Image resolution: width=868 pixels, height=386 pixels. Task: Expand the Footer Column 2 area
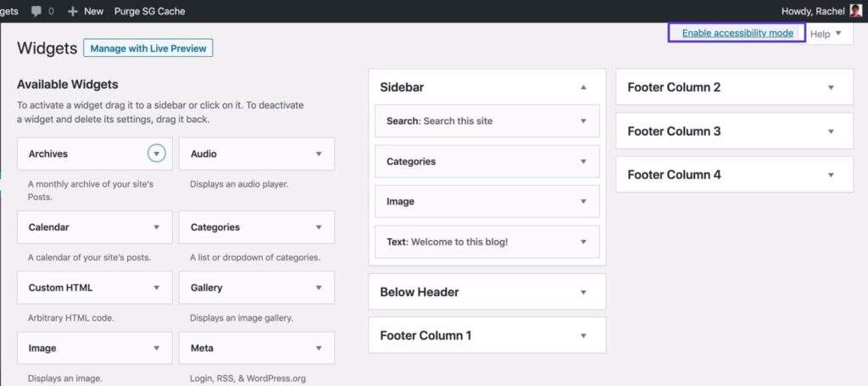click(831, 87)
